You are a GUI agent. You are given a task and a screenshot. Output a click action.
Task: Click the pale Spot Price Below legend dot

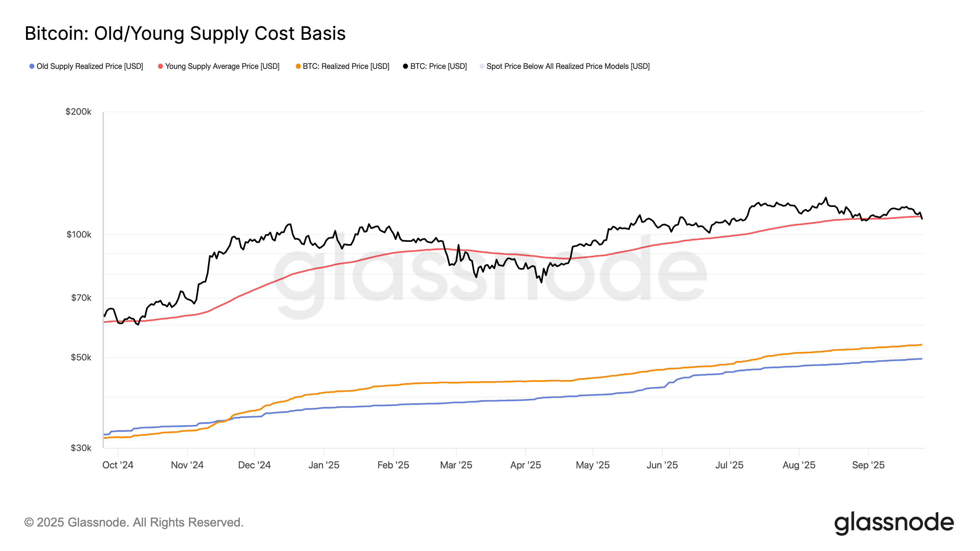(482, 66)
